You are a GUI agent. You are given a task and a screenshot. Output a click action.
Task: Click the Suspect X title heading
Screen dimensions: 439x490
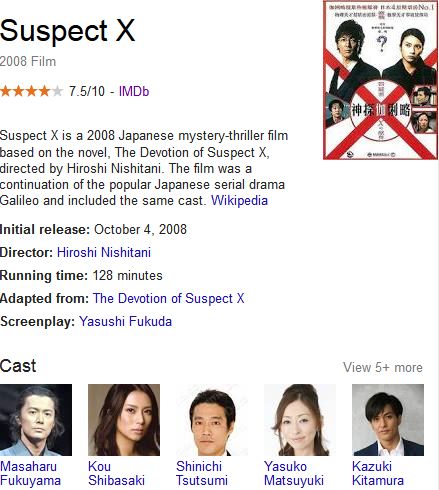68,31
